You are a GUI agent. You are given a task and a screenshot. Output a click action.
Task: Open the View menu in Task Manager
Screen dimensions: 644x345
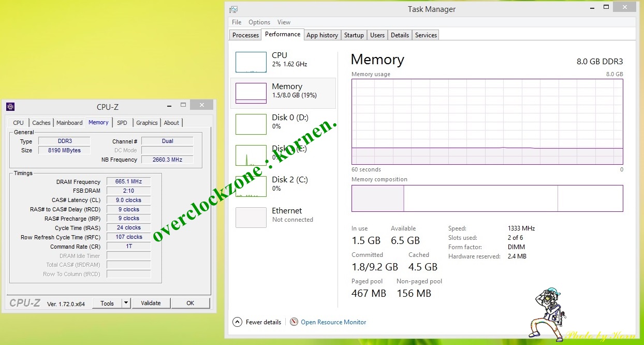point(284,22)
